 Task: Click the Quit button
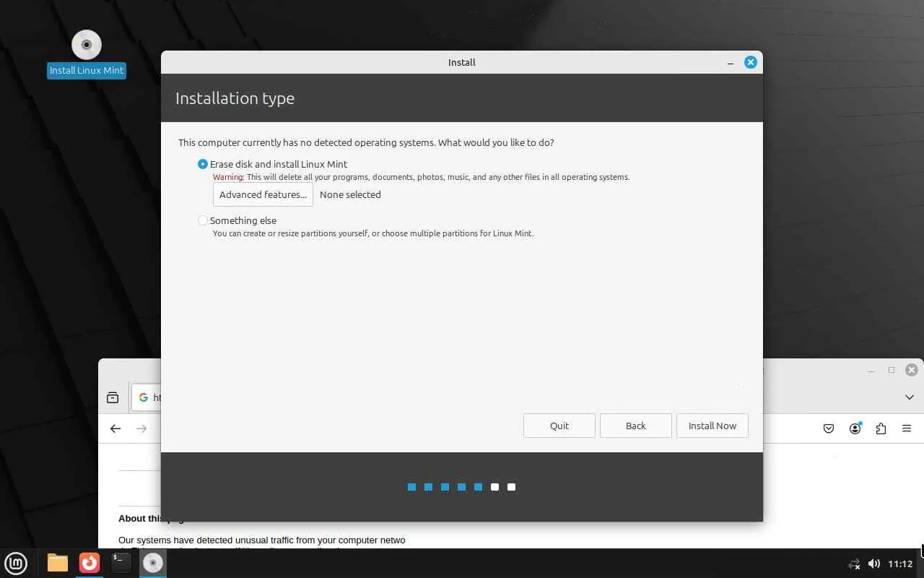[x=559, y=426]
